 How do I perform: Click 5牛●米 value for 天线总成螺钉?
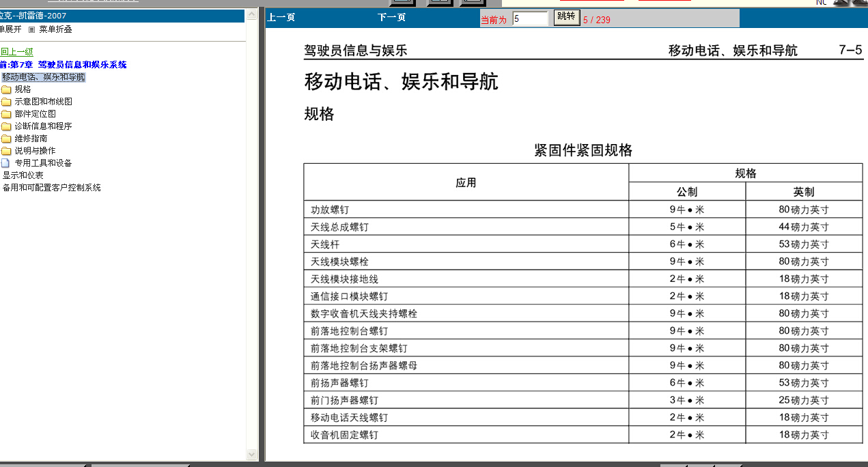[687, 227]
